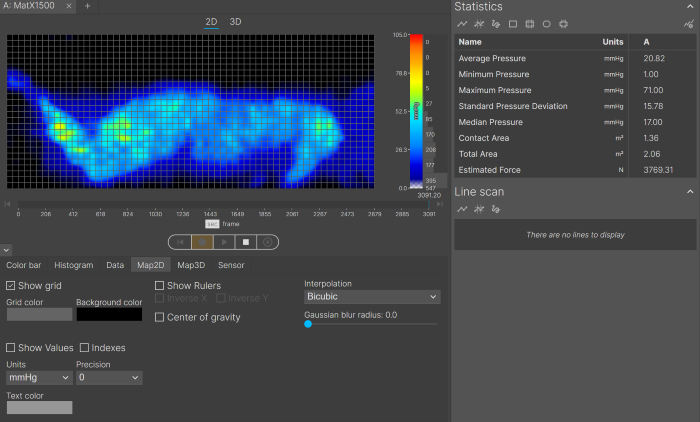Image resolution: width=700 pixels, height=422 pixels.
Task: Switch to the Map3D tab
Action: [191, 265]
